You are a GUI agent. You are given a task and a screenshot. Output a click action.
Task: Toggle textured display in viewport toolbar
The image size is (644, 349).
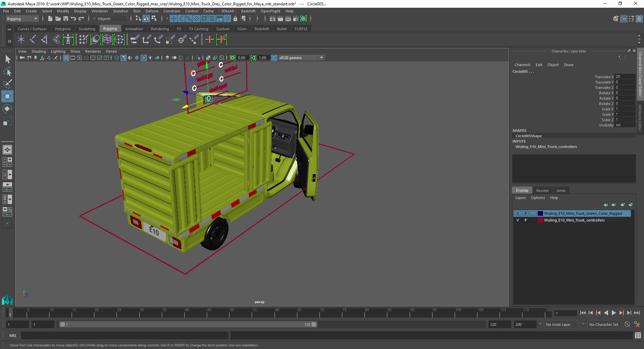point(144,58)
